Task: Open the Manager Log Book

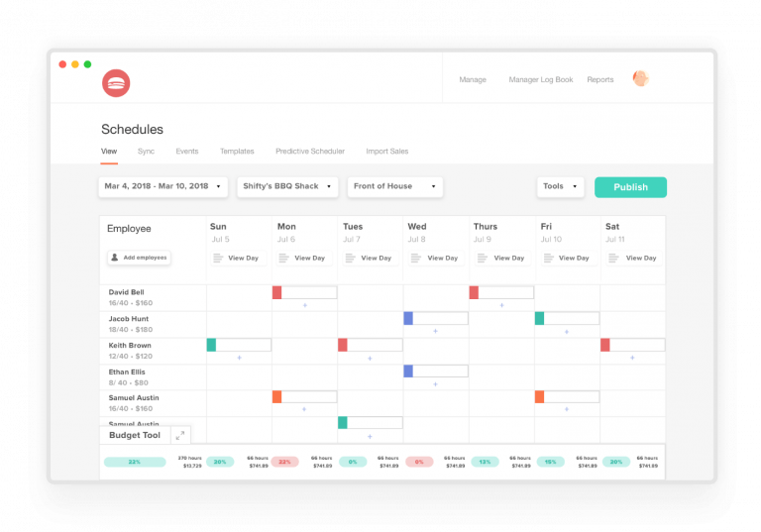Action: 541,79
